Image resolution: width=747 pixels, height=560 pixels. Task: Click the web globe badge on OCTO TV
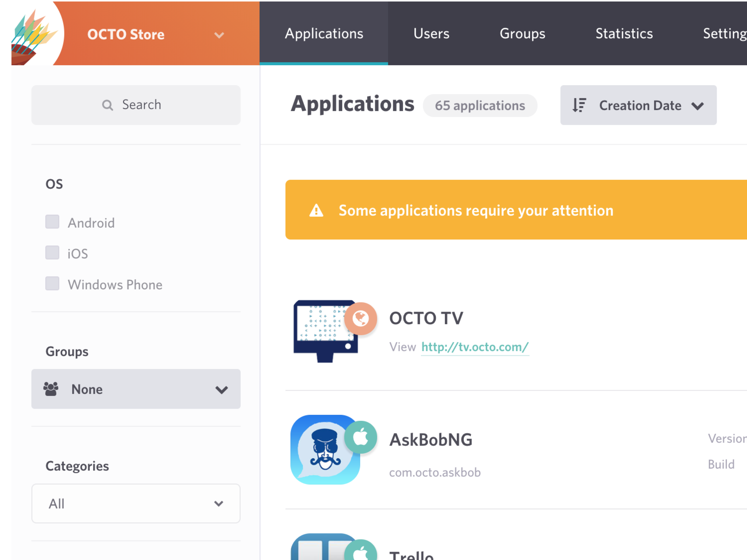361,319
